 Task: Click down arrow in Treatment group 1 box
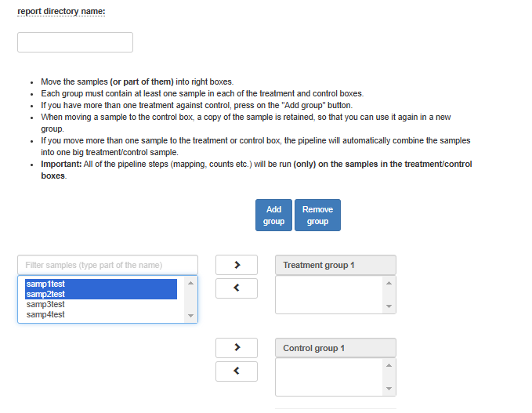[389, 306]
